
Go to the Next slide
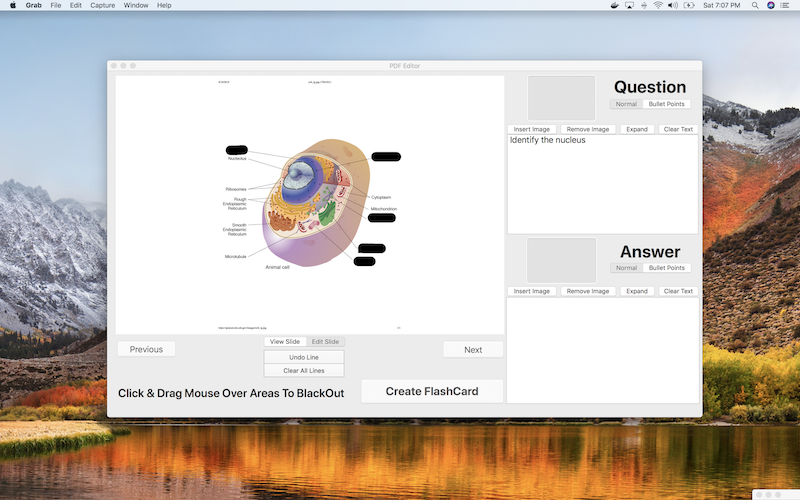pos(473,349)
